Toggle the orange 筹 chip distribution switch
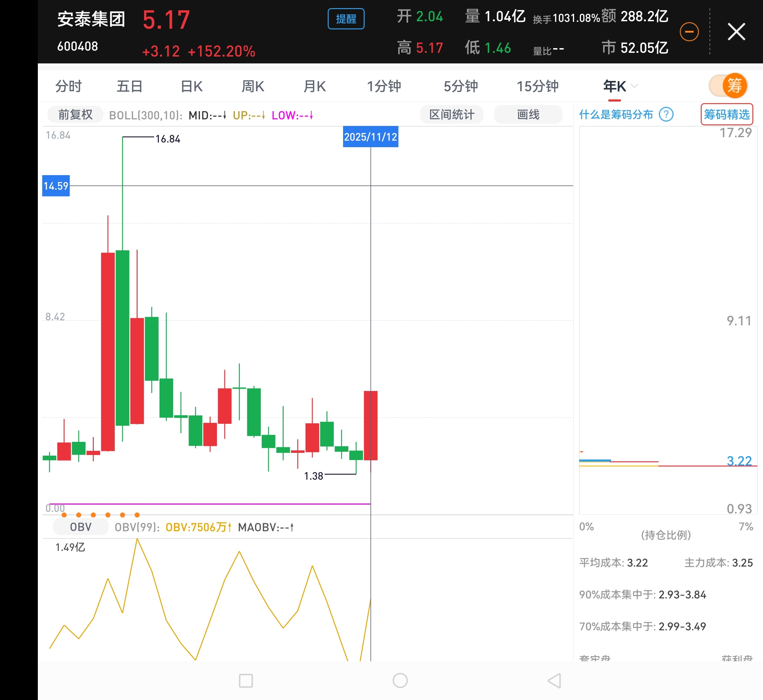This screenshot has width=763, height=700. pyautogui.click(x=728, y=86)
